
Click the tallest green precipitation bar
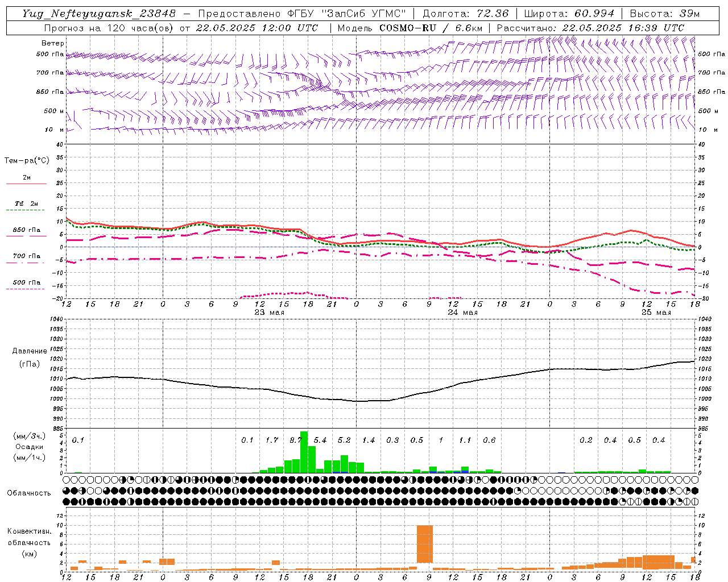pos(304,452)
